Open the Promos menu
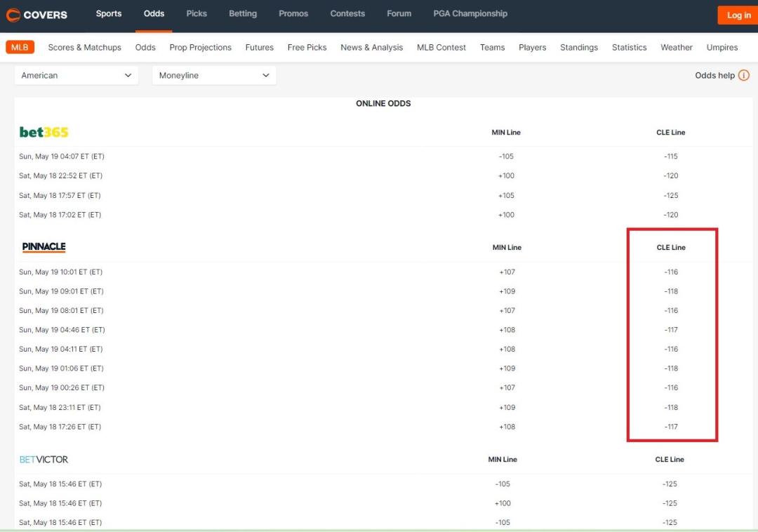758x532 pixels. click(x=293, y=13)
